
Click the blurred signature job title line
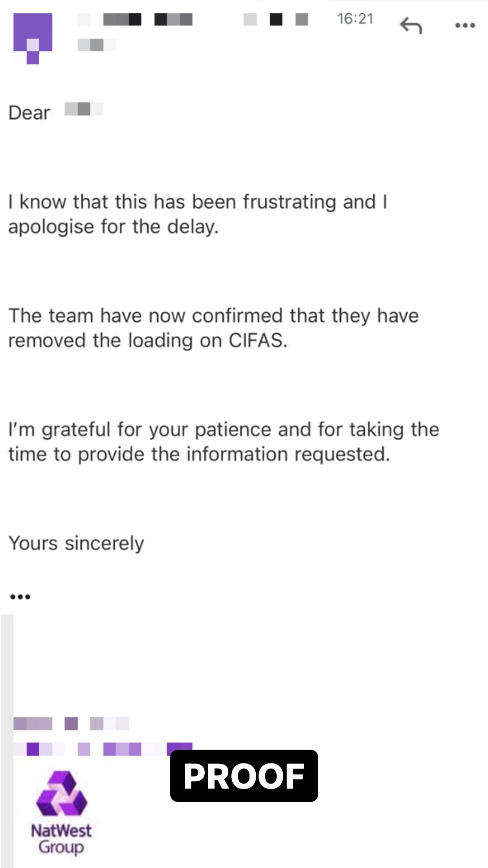click(x=103, y=749)
